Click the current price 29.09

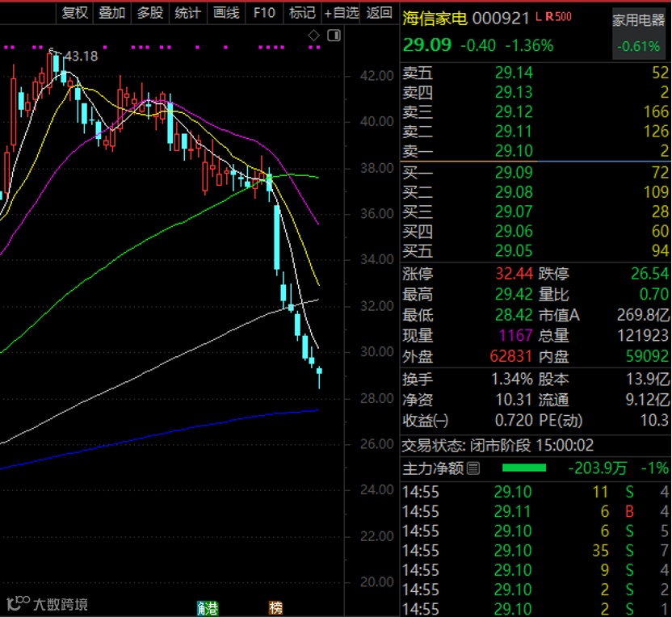(x=427, y=45)
